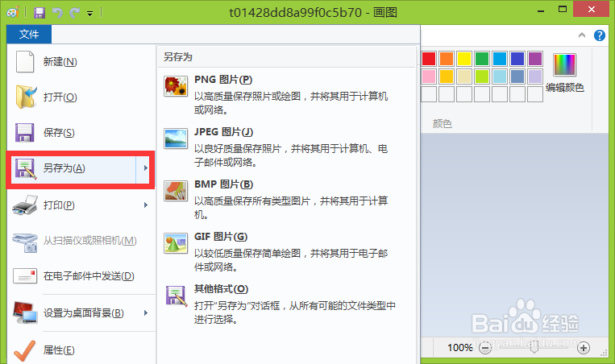Click the desktop background monitor icon
Screen dimensions: 615x364
pyautogui.click(x=25, y=312)
